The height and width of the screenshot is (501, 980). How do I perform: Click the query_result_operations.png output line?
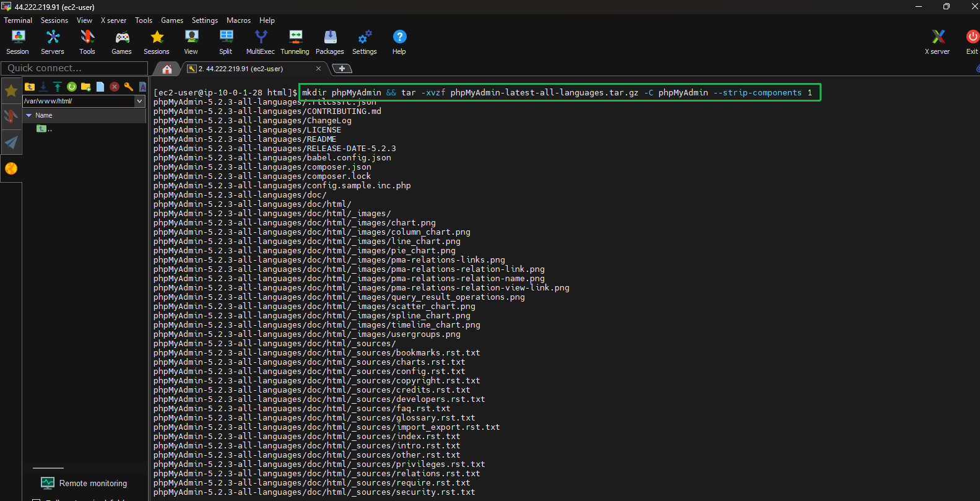tap(339, 297)
